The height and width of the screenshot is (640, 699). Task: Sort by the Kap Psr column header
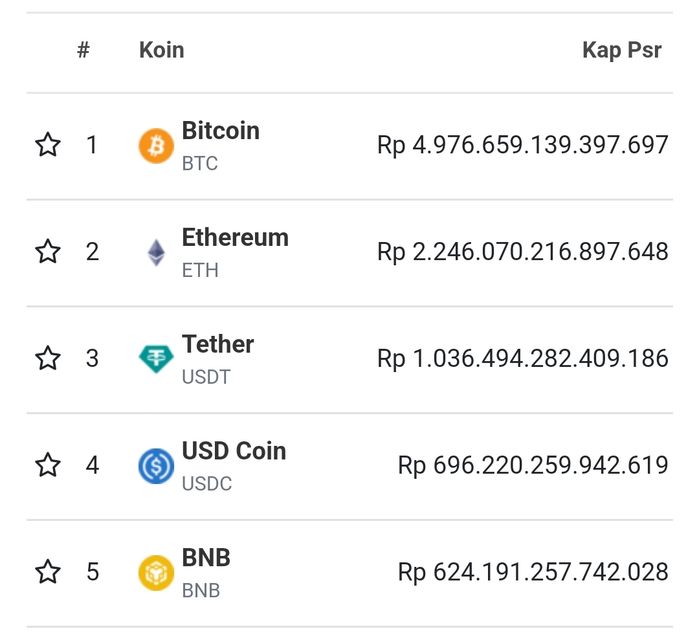[621, 51]
